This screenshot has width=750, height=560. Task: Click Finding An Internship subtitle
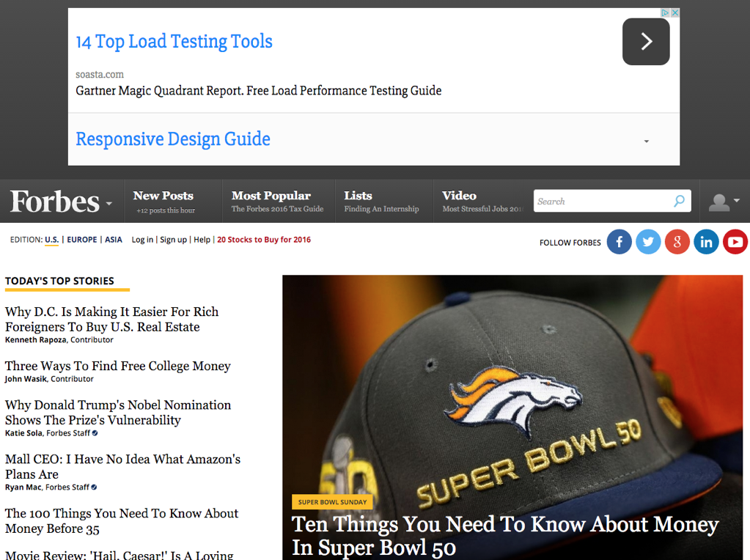(x=381, y=209)
